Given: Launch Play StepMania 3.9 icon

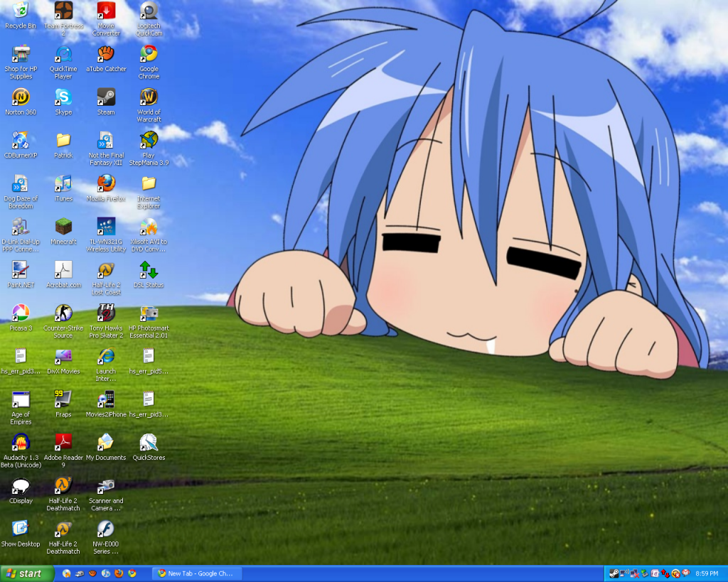Looking at the screenshot, I should coord(149,149).
